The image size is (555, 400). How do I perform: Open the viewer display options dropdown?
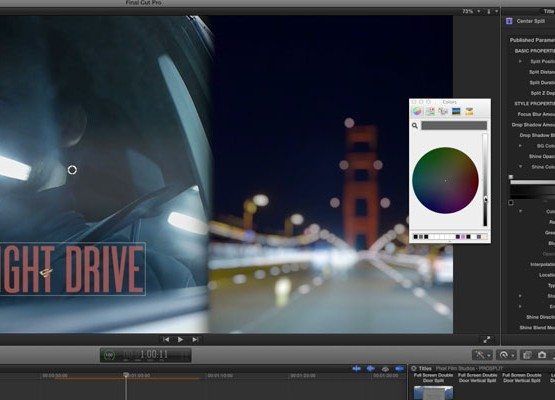pyautogui.click(x=492, y=11)
